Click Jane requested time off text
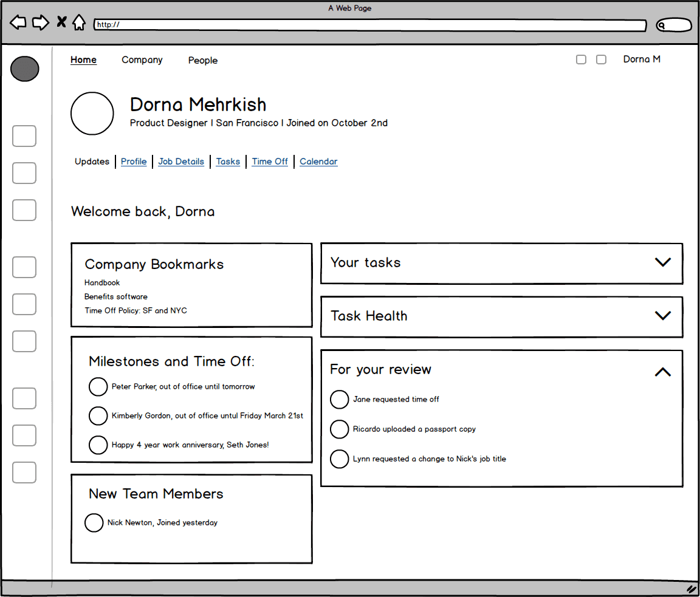This screenshot has width=700, height=597. 396,400
